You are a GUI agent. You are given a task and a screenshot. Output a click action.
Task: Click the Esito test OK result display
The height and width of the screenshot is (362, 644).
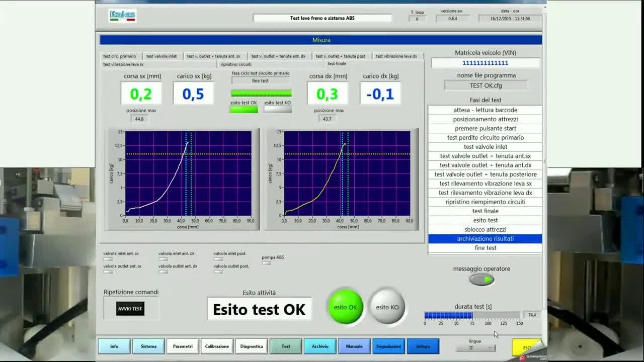click(x=259, y=309)
